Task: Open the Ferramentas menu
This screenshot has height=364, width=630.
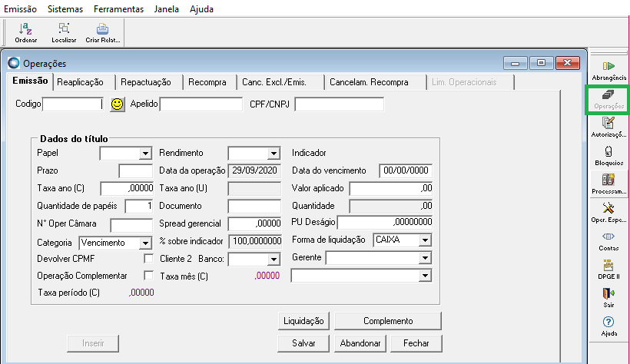Action: click(118, 9)
